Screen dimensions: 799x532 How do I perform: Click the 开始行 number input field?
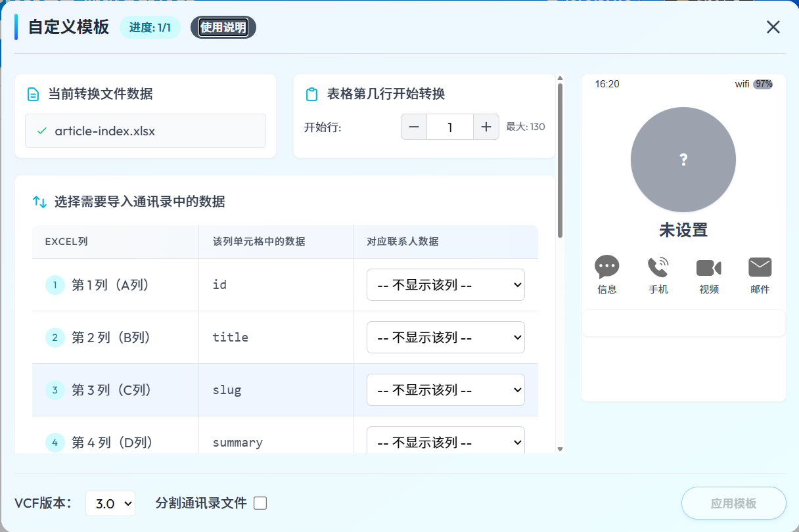pos(450,127)
